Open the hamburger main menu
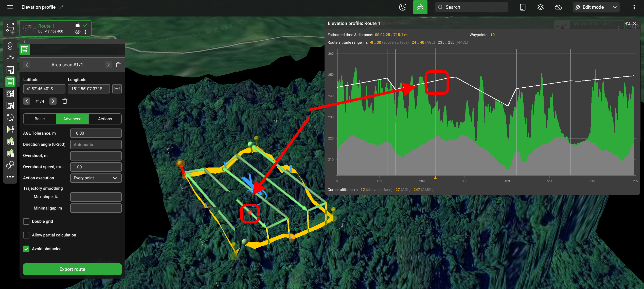This screenshot has height=289, width=644. [x=10, y=7]
